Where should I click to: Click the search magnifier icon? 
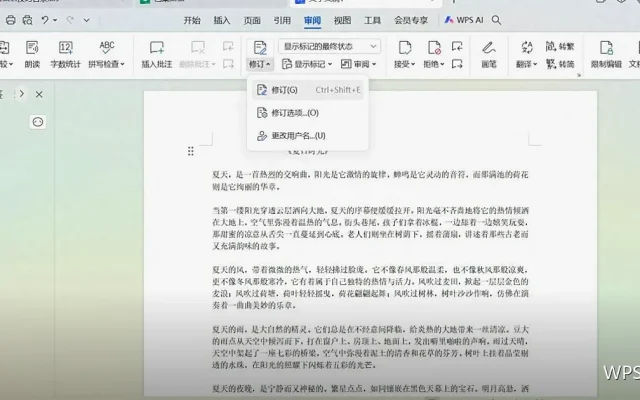(496, 20)
